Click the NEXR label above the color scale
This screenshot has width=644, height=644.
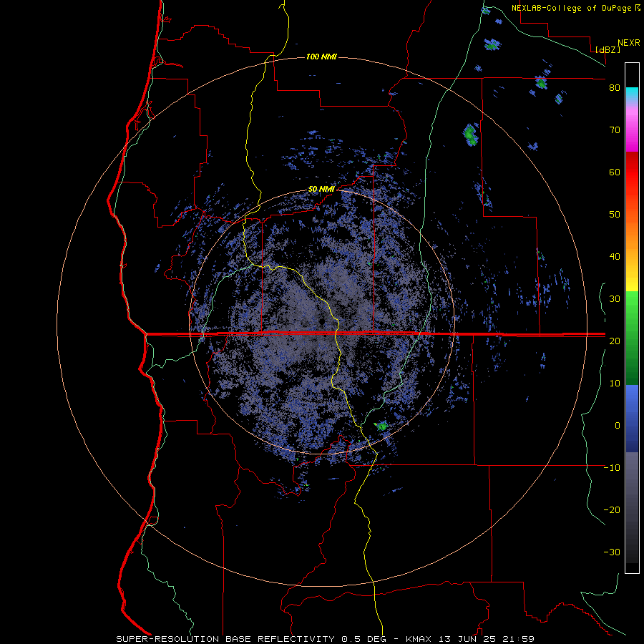tap(629, 42)
